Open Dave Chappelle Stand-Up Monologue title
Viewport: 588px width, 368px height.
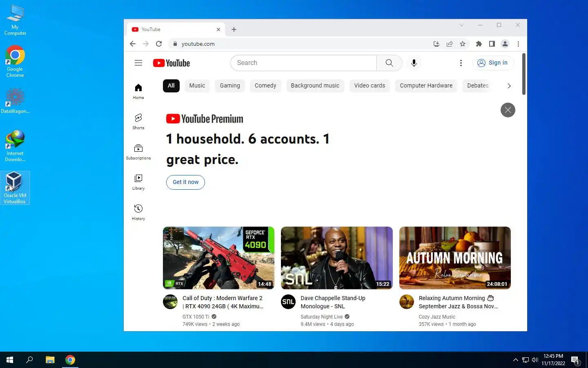333,302
